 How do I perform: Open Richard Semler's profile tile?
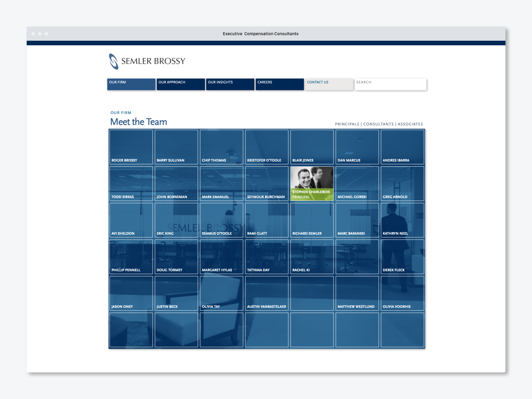312,220
